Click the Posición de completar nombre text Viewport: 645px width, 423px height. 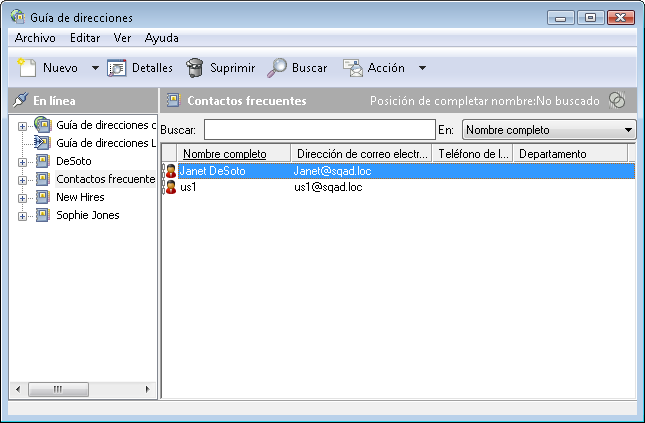coord(485,100)
